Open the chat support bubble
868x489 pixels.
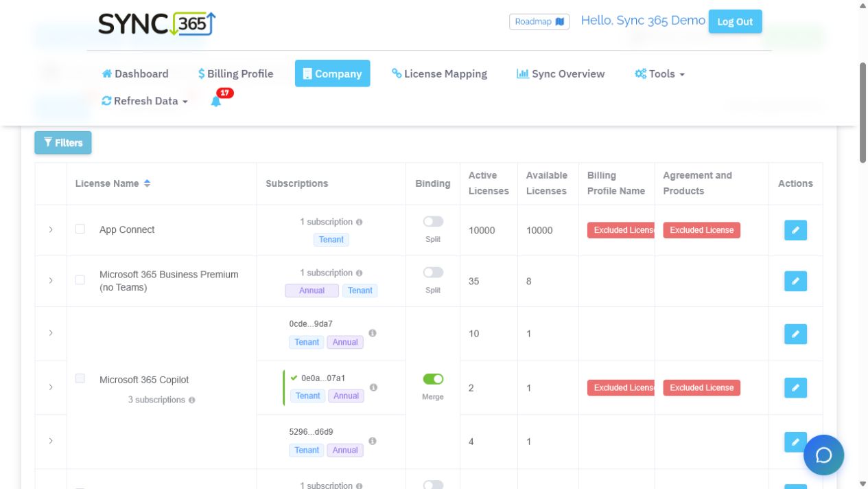823,455
